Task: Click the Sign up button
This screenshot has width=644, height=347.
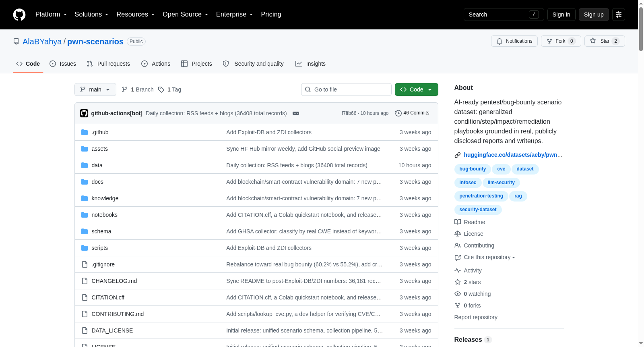Action: point(594,15)
